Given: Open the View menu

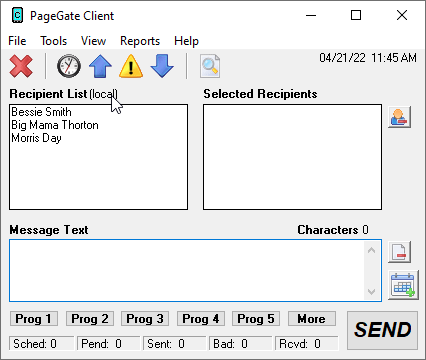Looking at the screenshot, I should pyautogui.click(x=93, y=41).
